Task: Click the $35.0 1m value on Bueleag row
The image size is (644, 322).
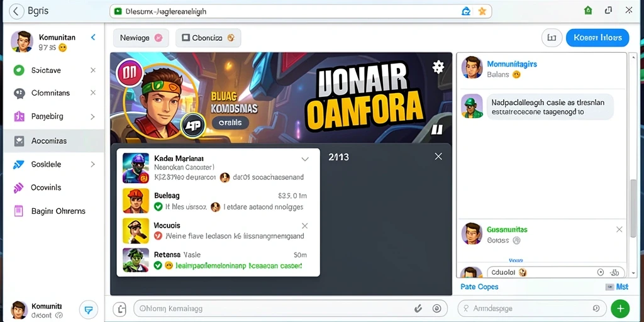Action: (x=292, y=196)
